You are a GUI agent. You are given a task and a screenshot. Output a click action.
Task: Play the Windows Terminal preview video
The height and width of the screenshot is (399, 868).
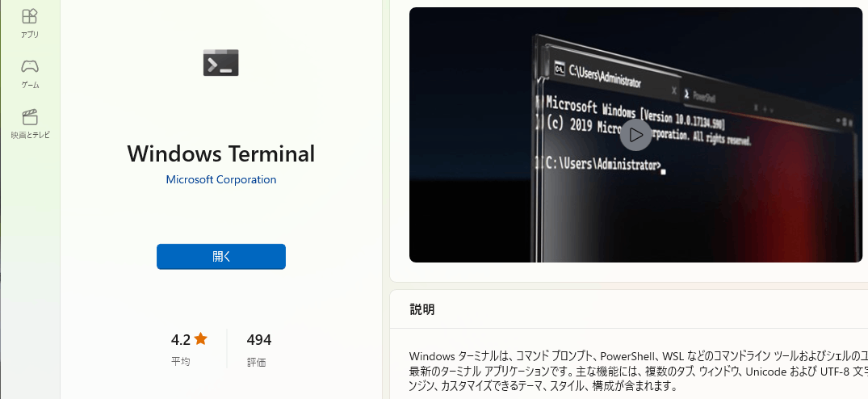[635, 134]
